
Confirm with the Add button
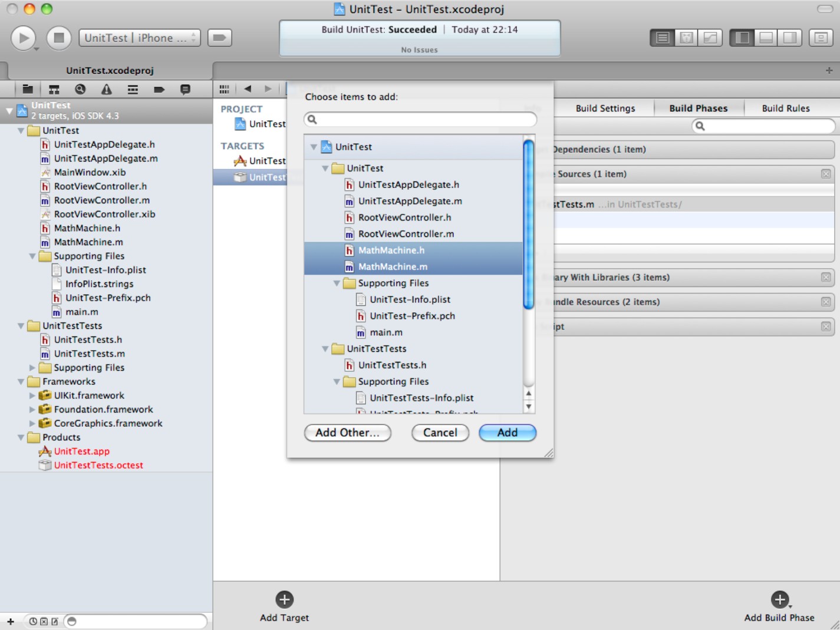pos(508,433)
